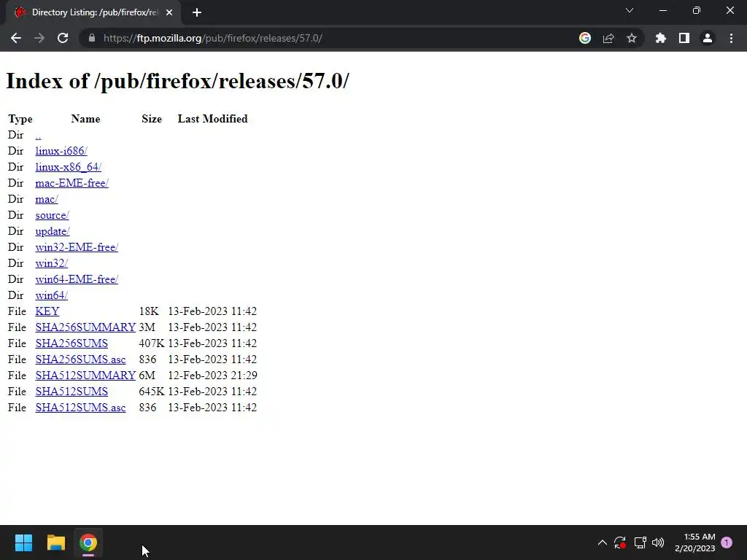
Task: Open the clock and calendar flyout
Action: 695,542
